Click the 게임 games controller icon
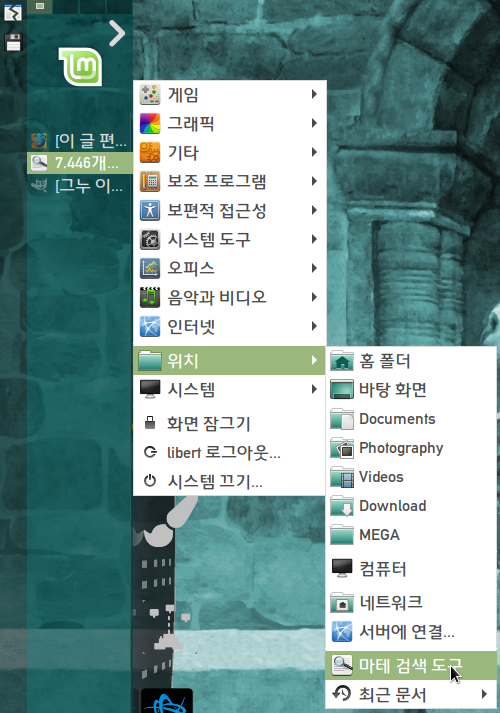This screenshot has width=500, height=713. pos(150,94)
